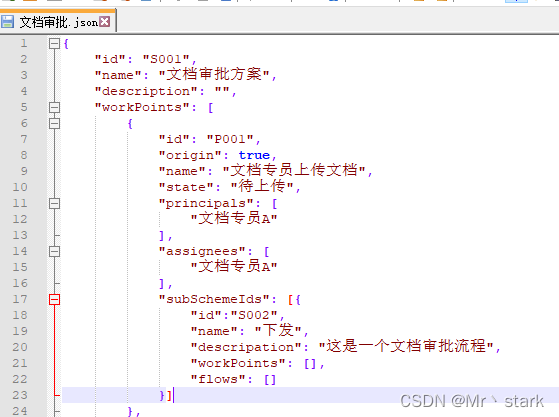Click the "principals" key on line 11
Viewport: 559px width, 417px height.
click(x=206, y=204)
